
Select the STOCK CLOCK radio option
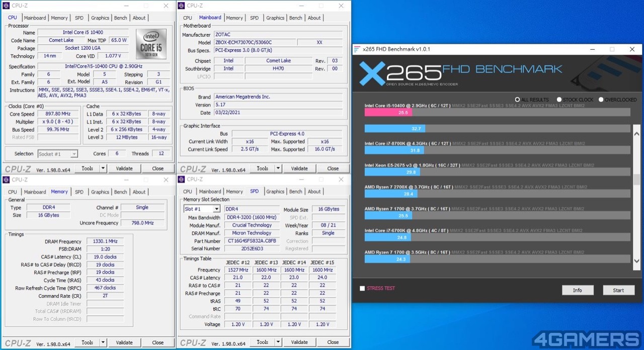(x=559, y=100)
